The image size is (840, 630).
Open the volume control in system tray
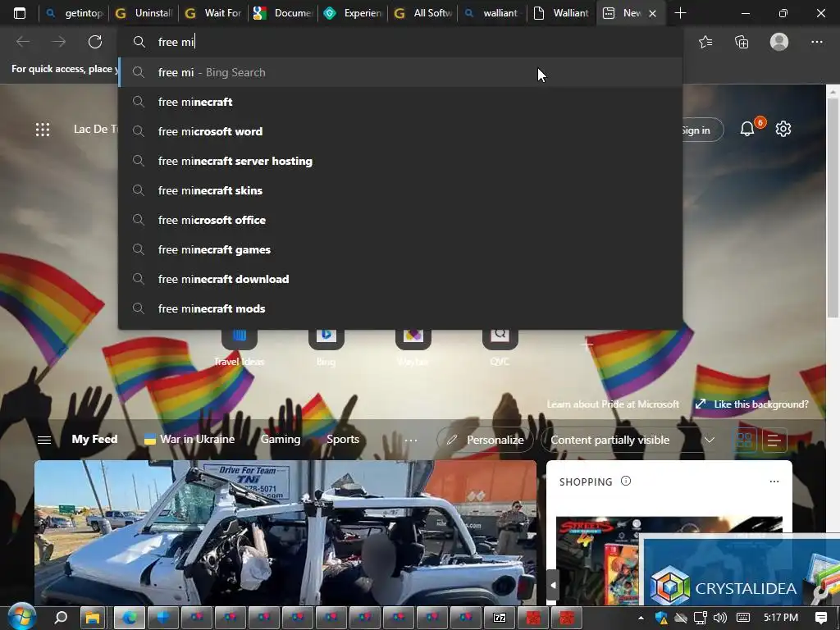[x=720, y=618]
